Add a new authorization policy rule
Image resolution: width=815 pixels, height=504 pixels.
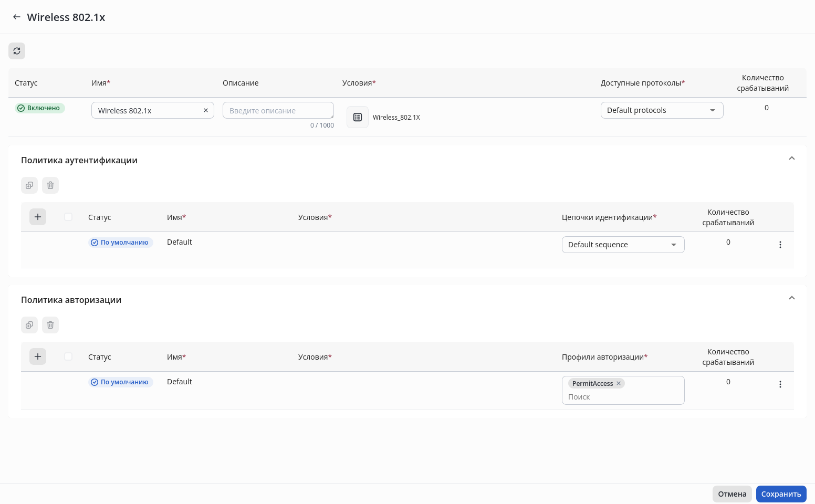[38, 356]
